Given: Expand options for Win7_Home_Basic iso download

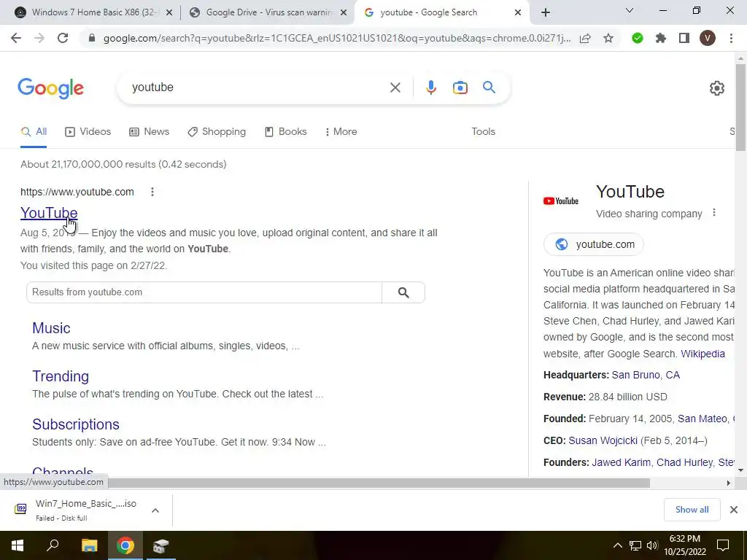Looking at the screenshot, I should tap(155, 510).
